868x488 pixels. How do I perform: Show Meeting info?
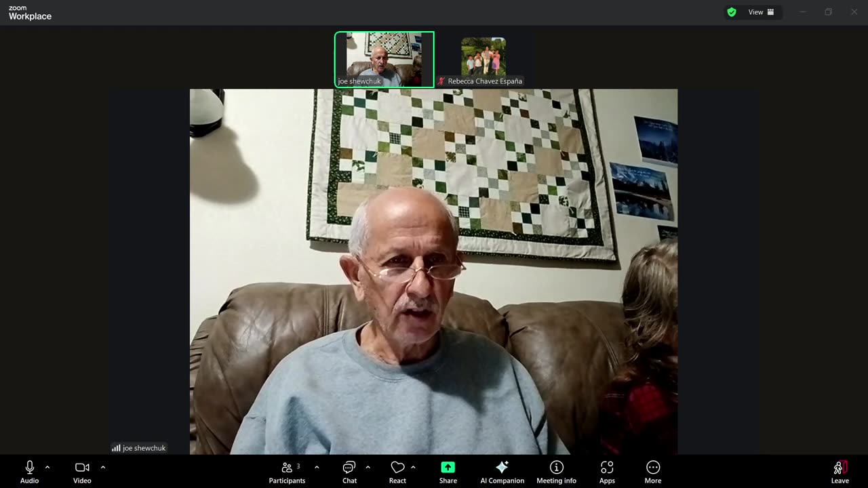coord(556,472)
